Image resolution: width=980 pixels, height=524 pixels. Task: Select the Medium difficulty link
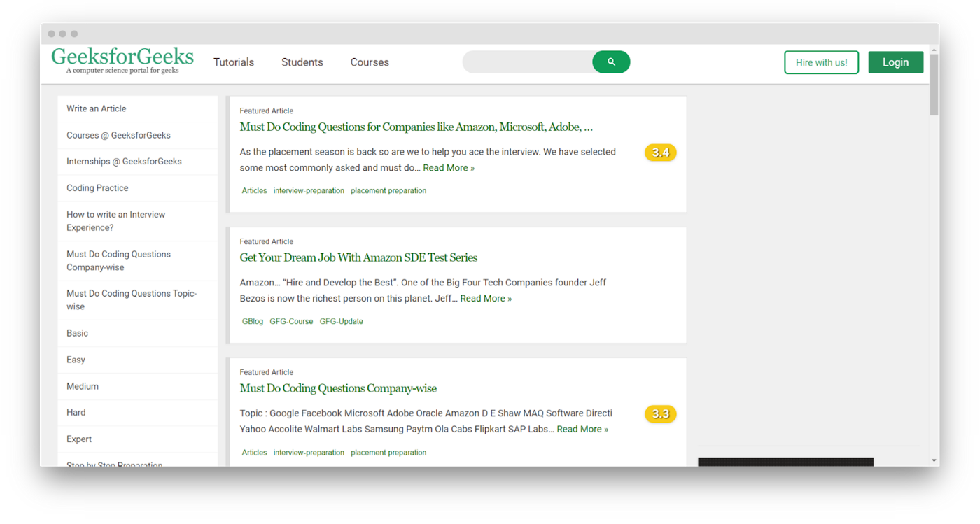(x=83, y=387)
